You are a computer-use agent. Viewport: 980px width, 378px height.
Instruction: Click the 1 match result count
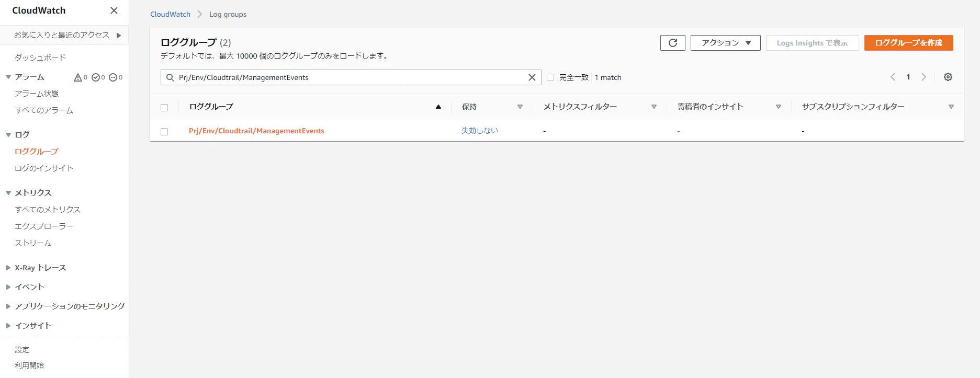coord(608,77)
